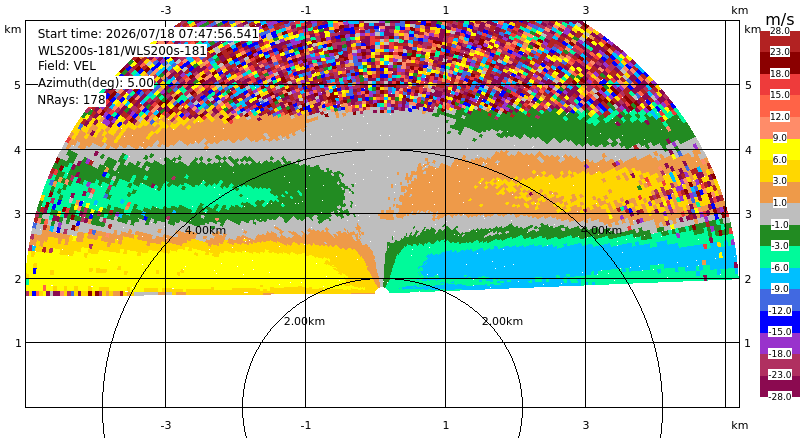This screenshot has height=438, width=800.
Task: Pick the gray -1.0 to 1.0 colorbar band
Action: pyautogui.click(x=780, y=214)
